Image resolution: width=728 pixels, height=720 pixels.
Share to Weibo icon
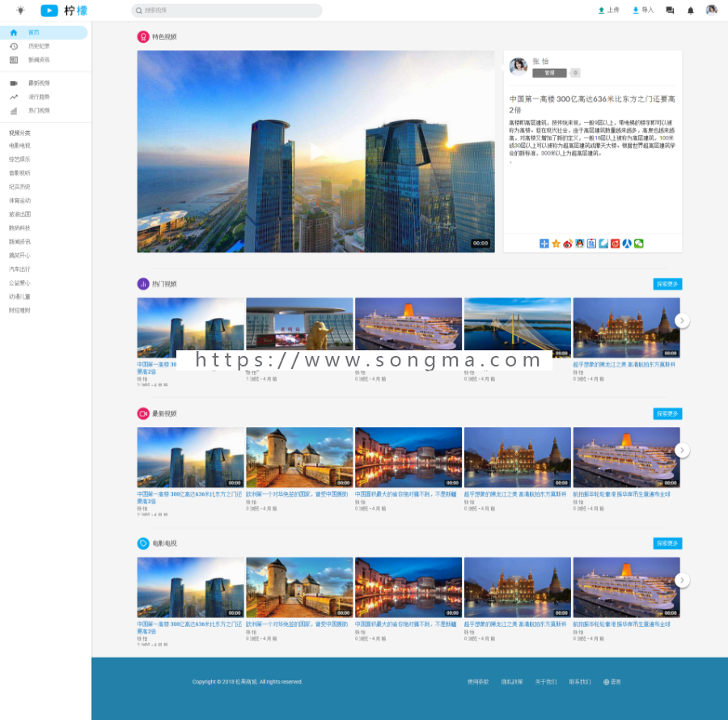567,244
